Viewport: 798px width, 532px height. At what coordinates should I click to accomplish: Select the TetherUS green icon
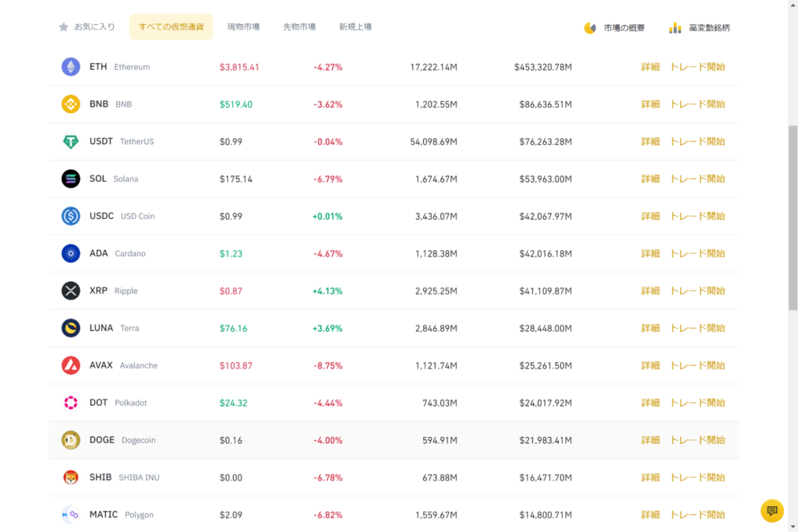pos(71,142)
